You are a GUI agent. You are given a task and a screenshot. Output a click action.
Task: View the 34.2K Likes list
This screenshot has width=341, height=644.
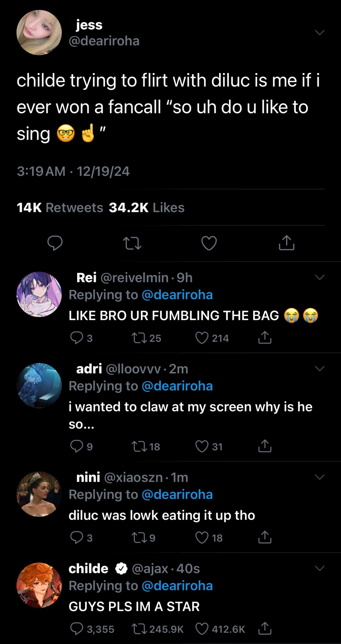pyautogui.click(x=147, y=208)
